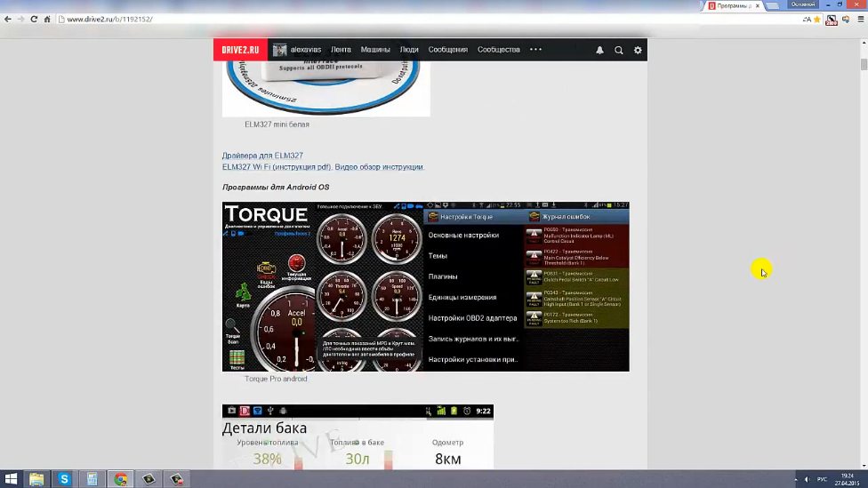Click the 'Программы для Android OS' heading
The width and height of the screenshot is (868, 488).
[x=276, y=187]
